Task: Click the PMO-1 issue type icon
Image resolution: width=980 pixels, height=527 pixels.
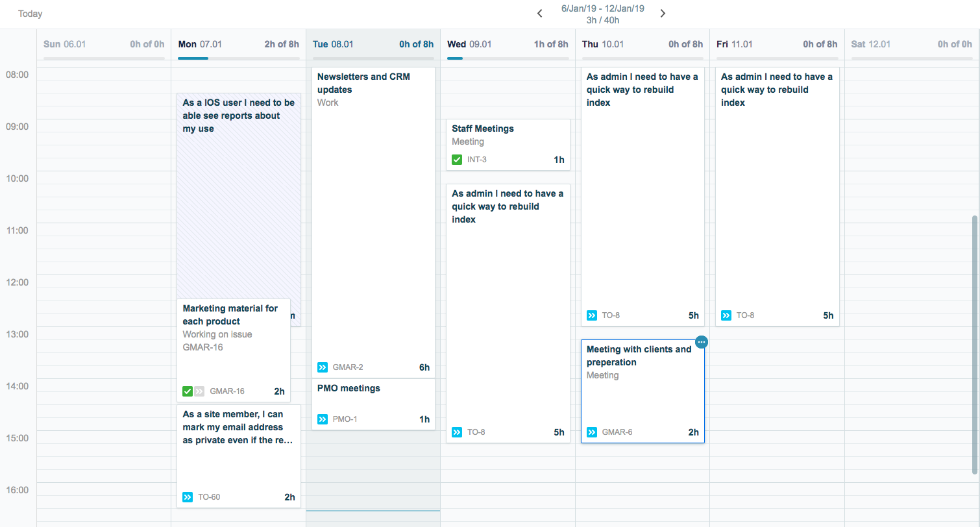Action: (323, 419)
